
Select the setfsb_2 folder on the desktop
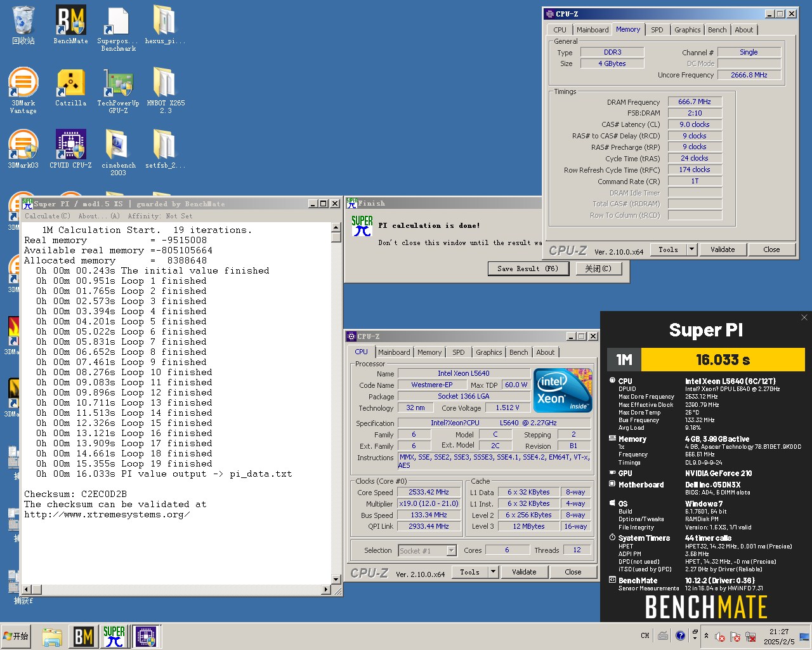click(x=165, y=150)
